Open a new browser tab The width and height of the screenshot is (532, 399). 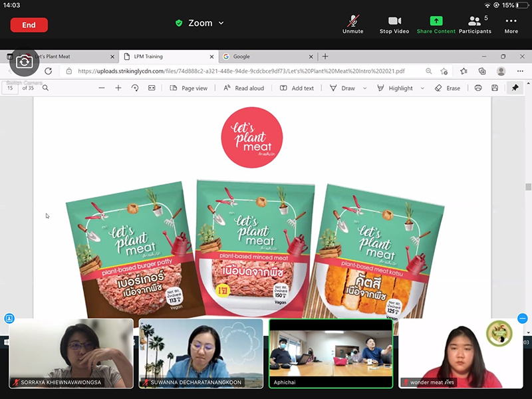[x=325, y=57]
